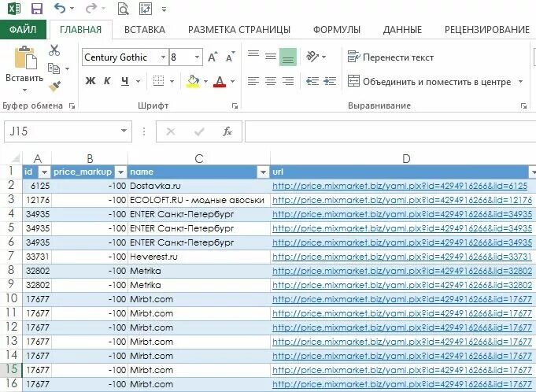Click the Copy icon

click(54, 68)
